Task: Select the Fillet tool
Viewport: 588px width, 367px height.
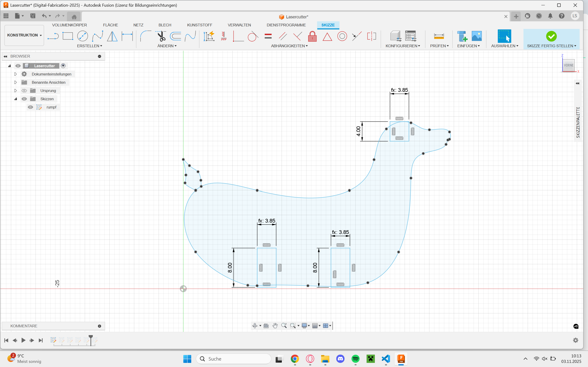Action: pyautogui.click(x=146, y=36)
